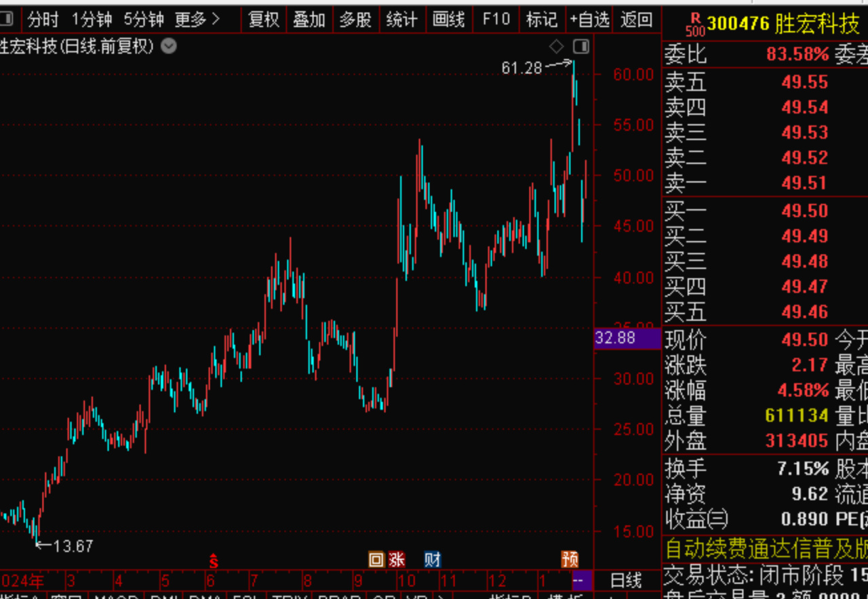
Task: Open the dropdown arrow beside 胜宏科技(日线.前复权)
Action: [x=169, y=47]
